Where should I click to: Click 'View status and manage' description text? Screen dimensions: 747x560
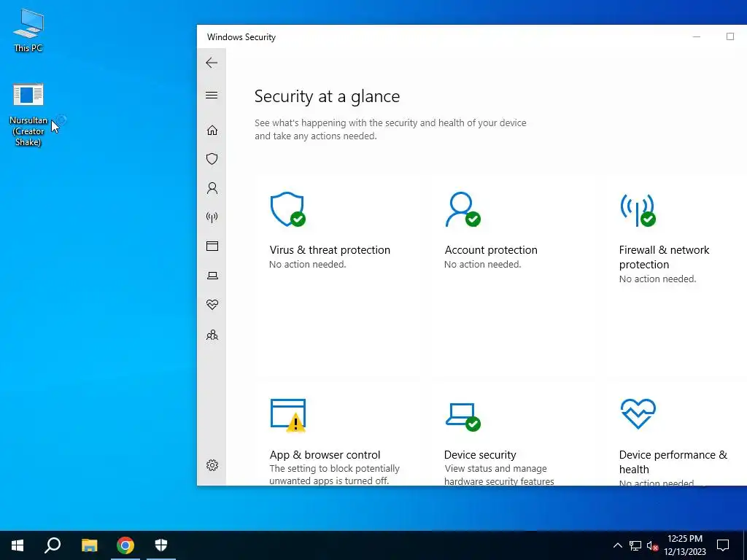click(x=495, y=469)
